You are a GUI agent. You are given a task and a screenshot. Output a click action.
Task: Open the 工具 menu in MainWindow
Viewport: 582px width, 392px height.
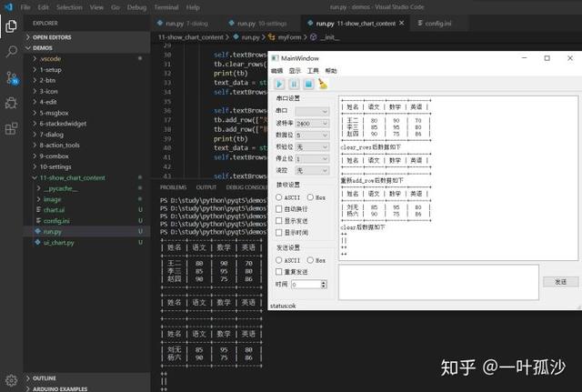(313, 71)
